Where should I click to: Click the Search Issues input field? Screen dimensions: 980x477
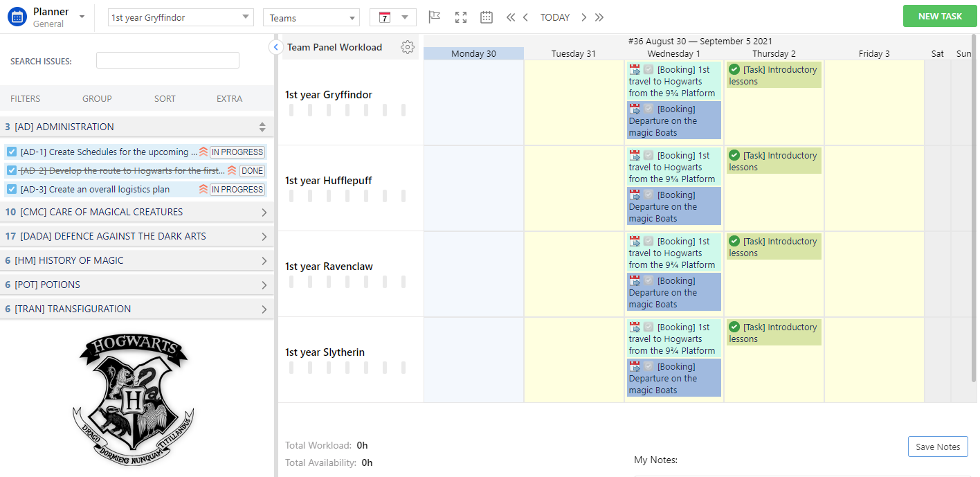pyautogui.click(x=167, y=60)
